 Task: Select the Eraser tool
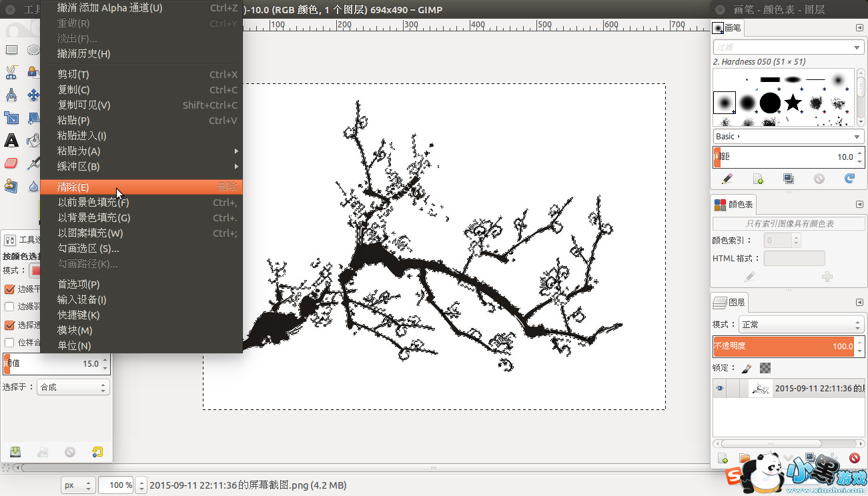pos(11,163)
